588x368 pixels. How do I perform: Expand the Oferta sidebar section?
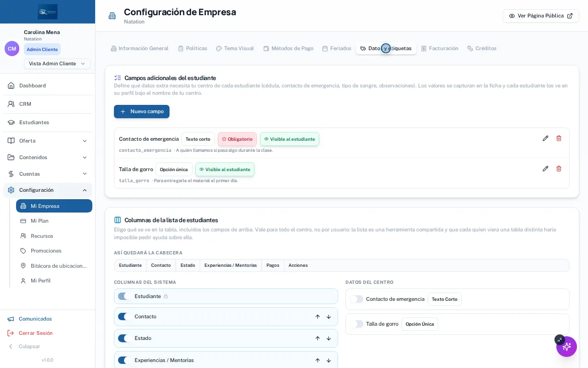click(x=48, y=141)
